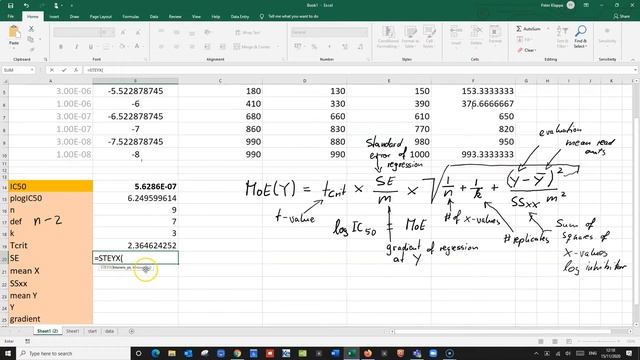Open Insert Function dialog via fx icon

(x=76, y=70)
